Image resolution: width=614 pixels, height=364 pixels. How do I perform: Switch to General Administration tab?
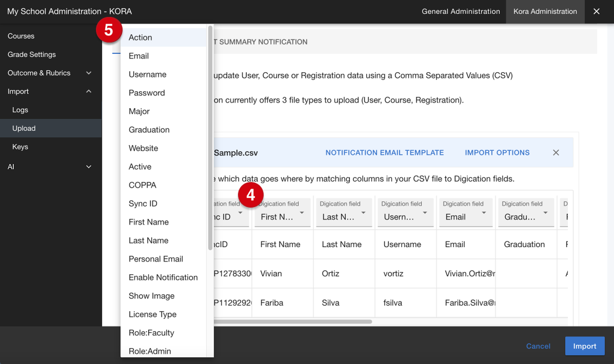[x=461, y=11]
